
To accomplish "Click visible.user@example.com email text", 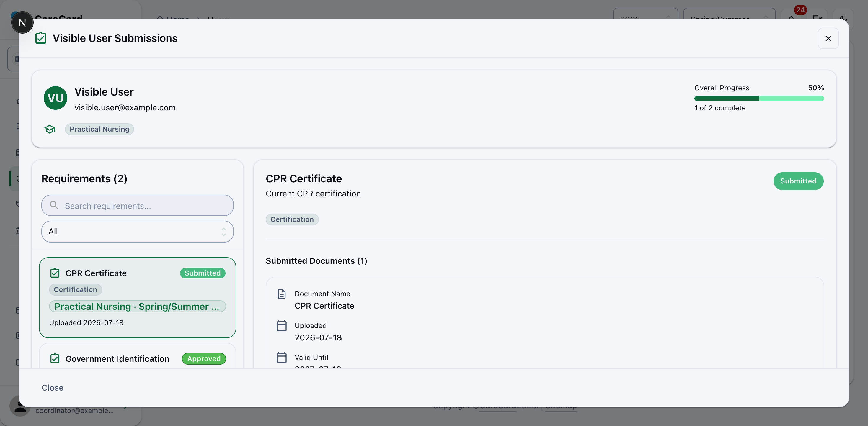I will pos(125,107).
